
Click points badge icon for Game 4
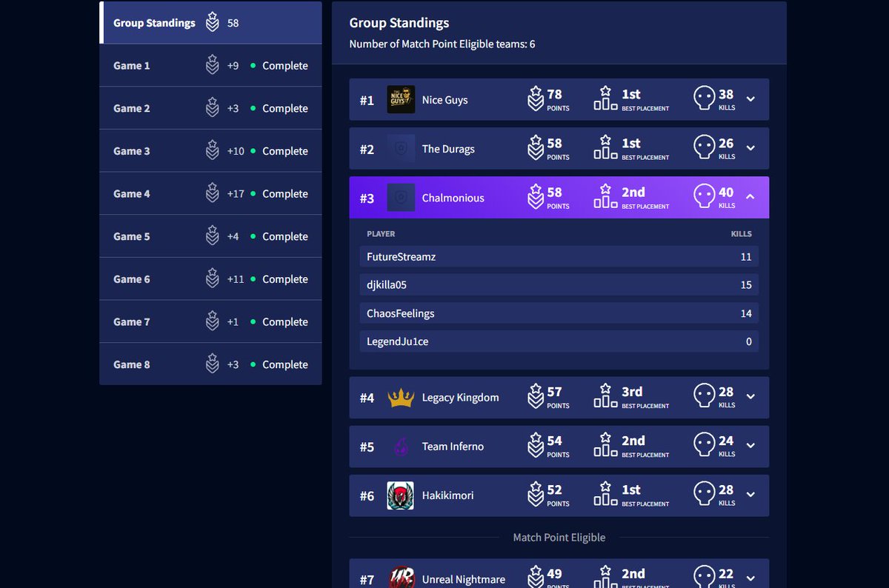point(213,193)
